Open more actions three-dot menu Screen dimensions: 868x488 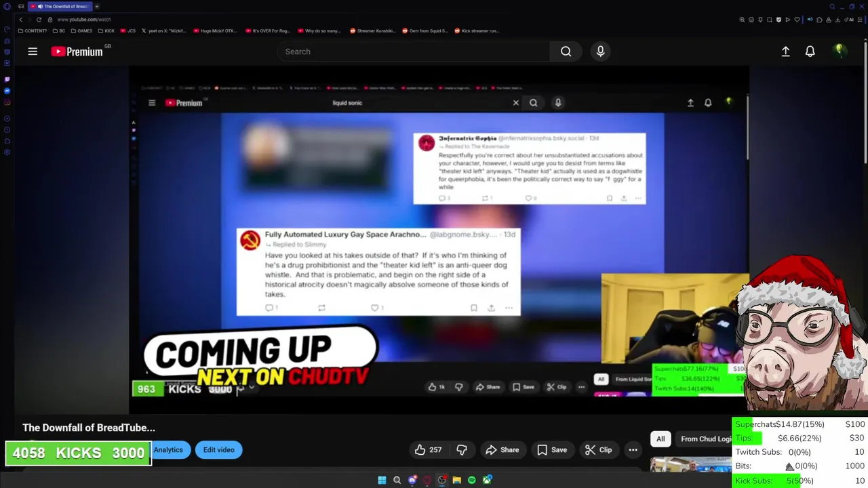click(x=633, y=449)
